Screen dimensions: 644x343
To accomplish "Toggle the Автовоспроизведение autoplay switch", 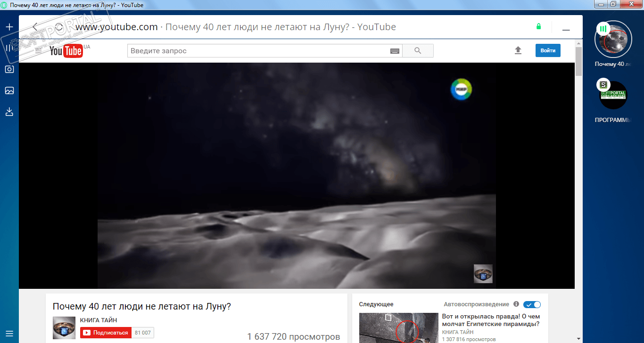I will pyautogui.click(x=532, y=304).
